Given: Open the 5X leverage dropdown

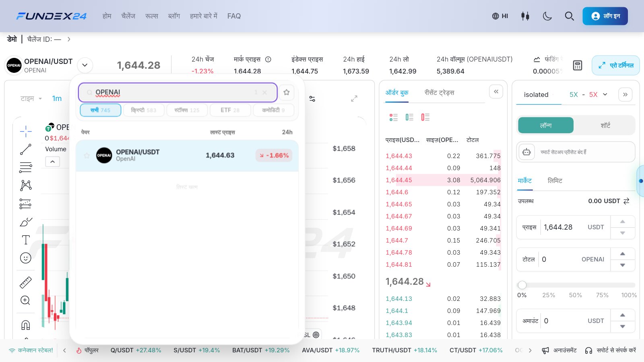Looking at the screenshot, I should tap(588, 95).
